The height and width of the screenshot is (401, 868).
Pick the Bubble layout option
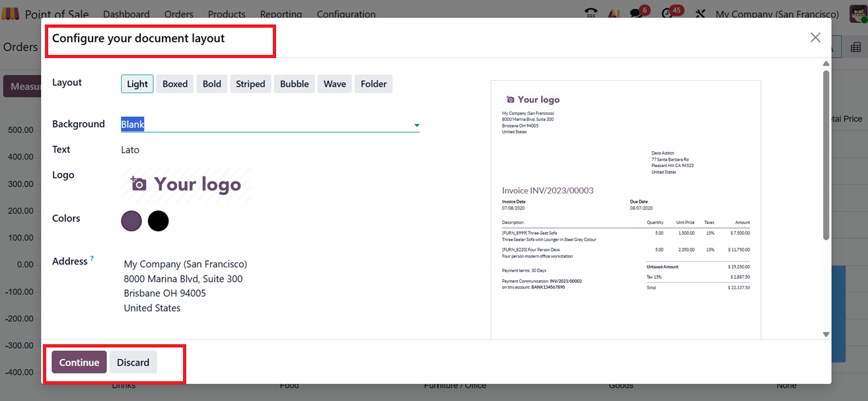(x=294, y=84)
